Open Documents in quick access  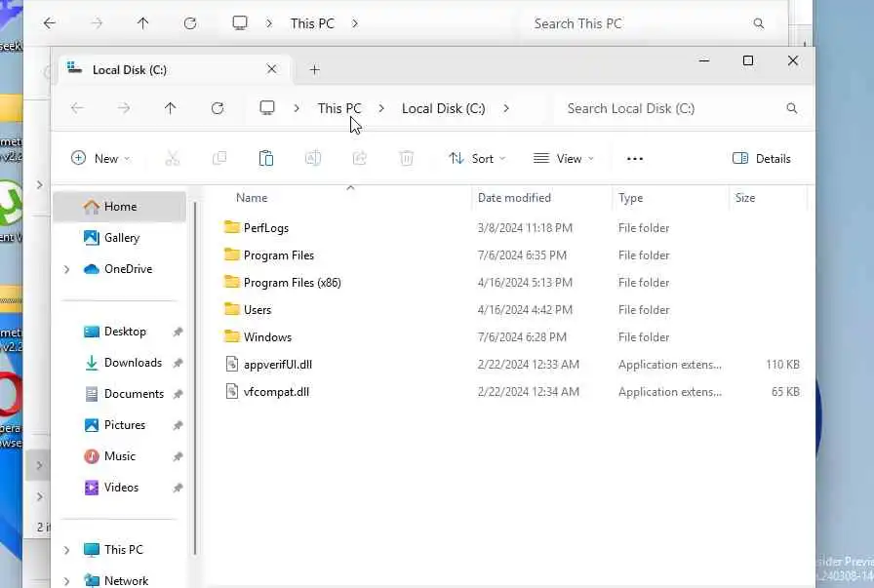[134, 394]
